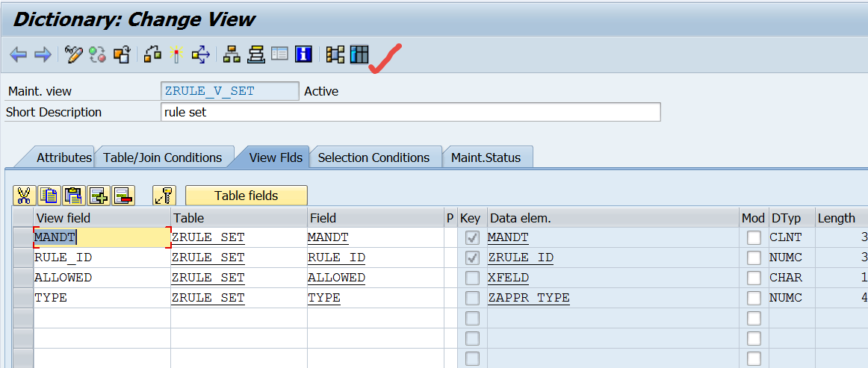The width and height of the screenshot is (868, 368).
Task: Click the Display/Change pencil toolbar icon
Action: (x=73, y=54)
